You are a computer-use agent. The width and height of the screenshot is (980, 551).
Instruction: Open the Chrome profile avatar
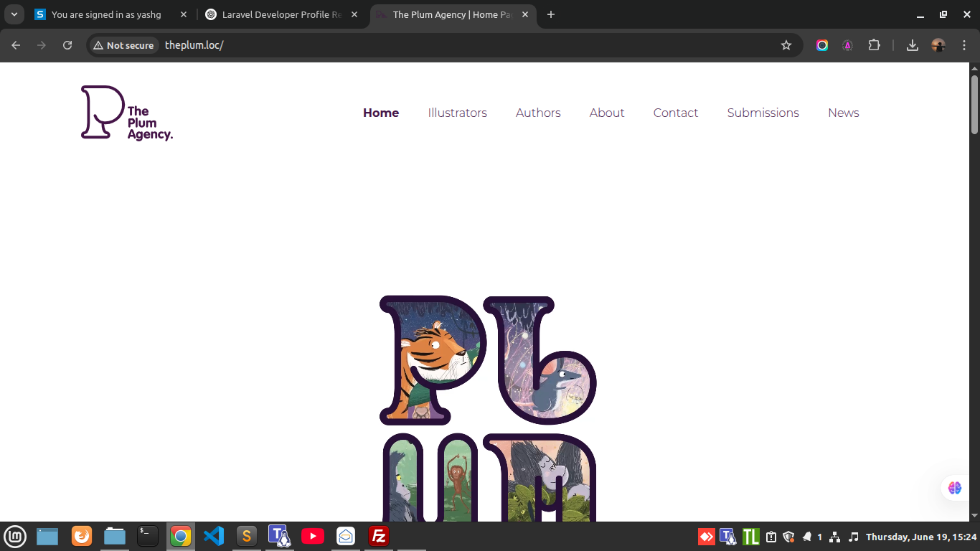938,45
